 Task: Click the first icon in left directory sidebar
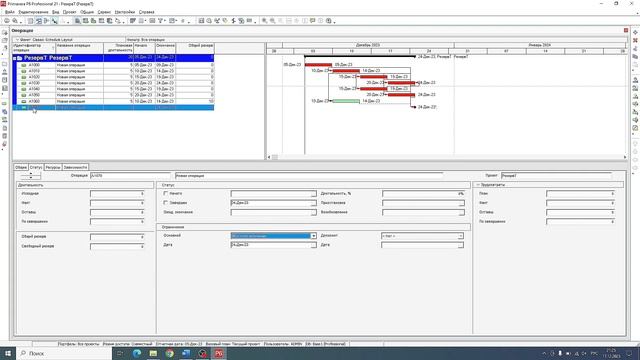coord(4,33)
